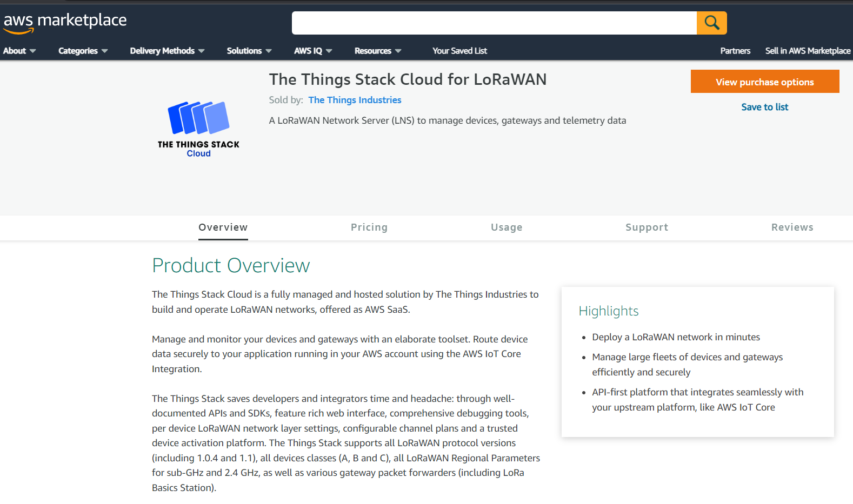The width and height of the screenshot is (853, 504).
Task: Open the Usage tab
Action: pos(507,227)
